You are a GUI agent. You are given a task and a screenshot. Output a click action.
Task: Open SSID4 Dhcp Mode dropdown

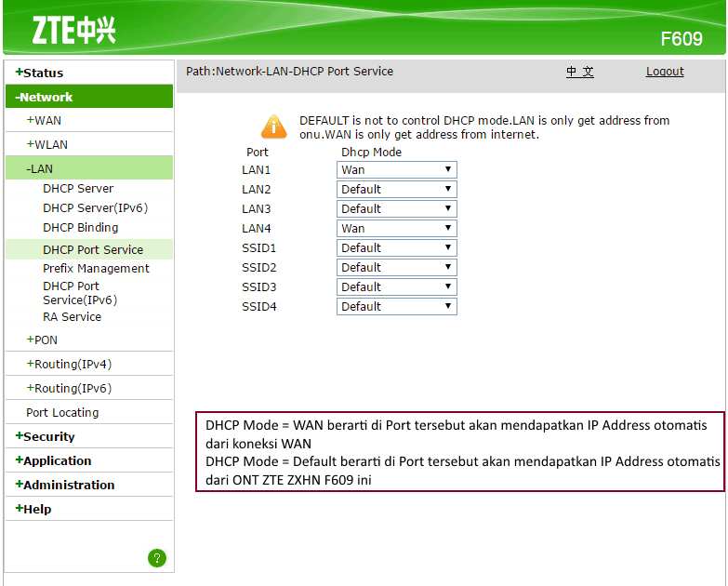click(396, 306)
